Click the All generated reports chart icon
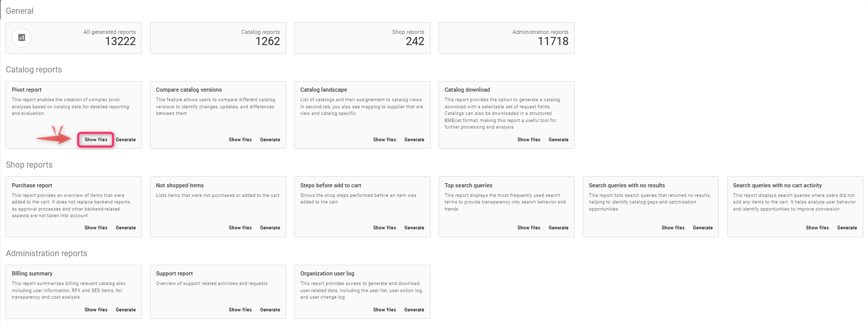868x324 pixels. click(22, 37)
